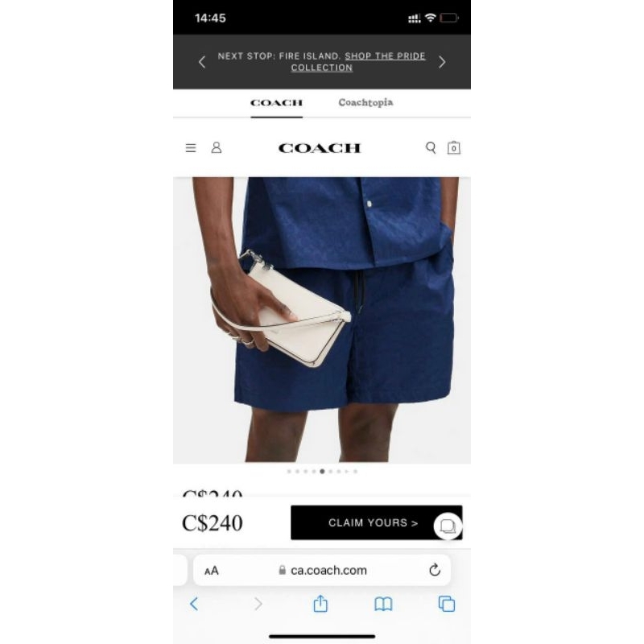This screenshot has height=644, width=644.
Task: Show next promo banner message
Action: 442,62
